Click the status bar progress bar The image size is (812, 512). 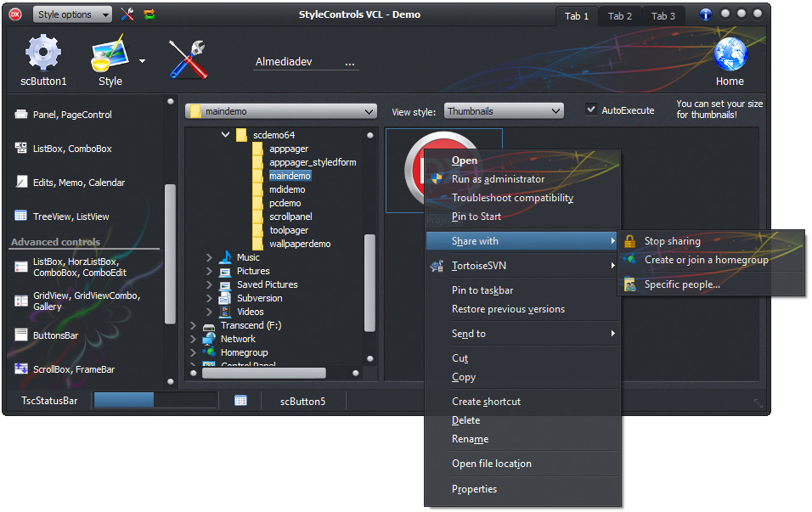coord(155,400)
